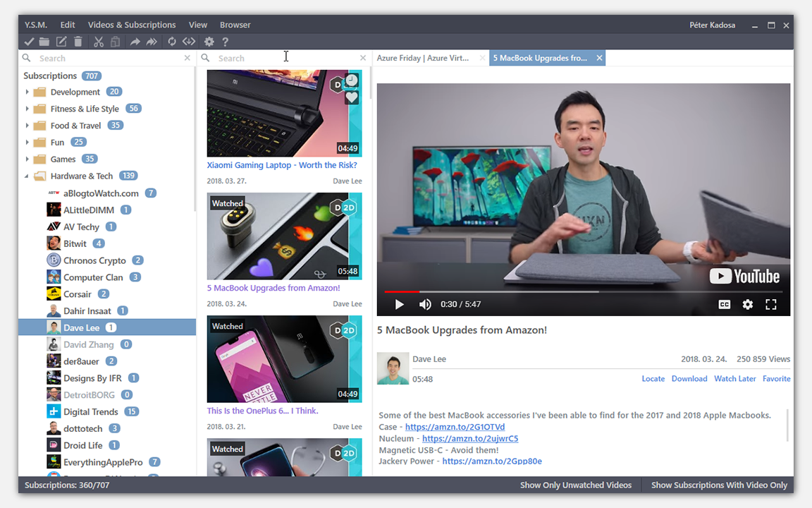Click the scissors cut toolbar icon

click(99, 42)
